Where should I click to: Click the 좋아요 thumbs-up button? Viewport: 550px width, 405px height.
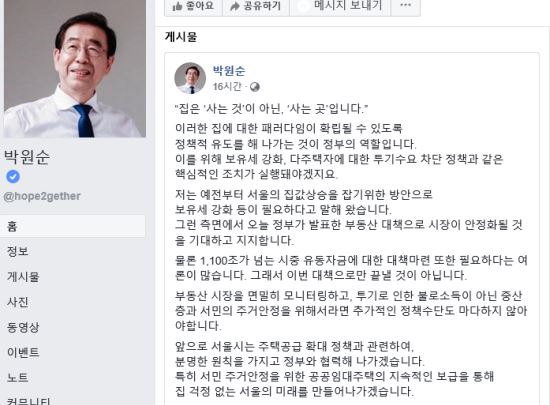pos(193,6)
